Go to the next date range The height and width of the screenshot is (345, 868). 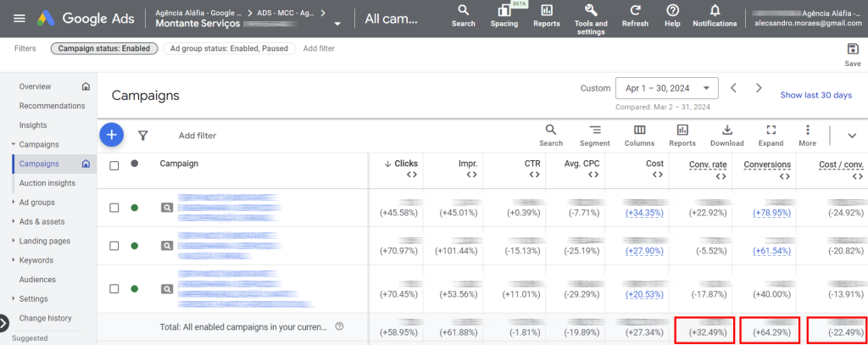[x=759, y=87]
